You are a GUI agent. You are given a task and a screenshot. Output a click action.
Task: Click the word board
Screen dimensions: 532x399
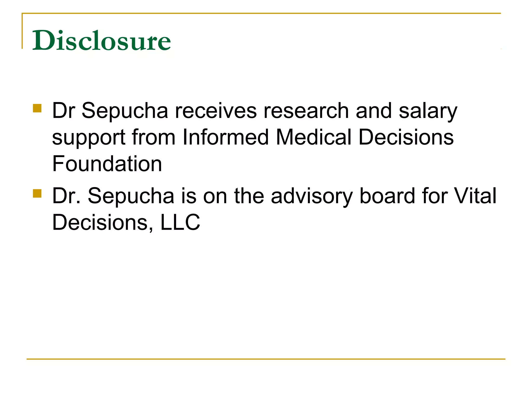coord(387,196)
